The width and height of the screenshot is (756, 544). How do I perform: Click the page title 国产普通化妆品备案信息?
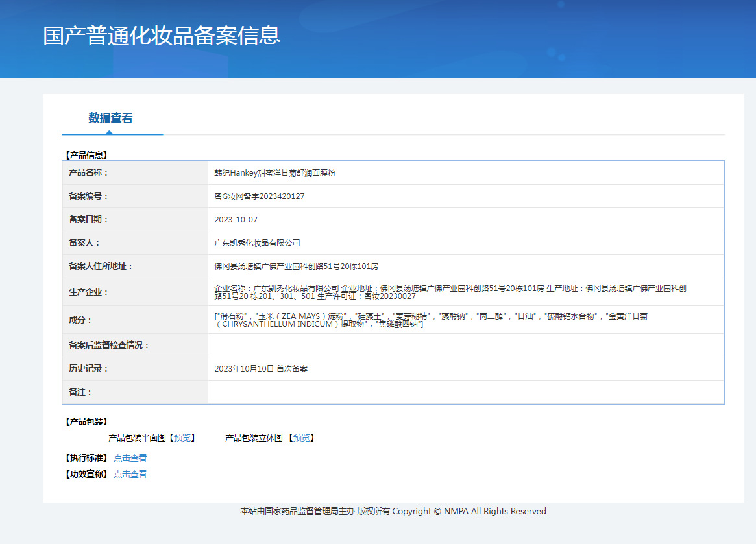pos(162,35)
